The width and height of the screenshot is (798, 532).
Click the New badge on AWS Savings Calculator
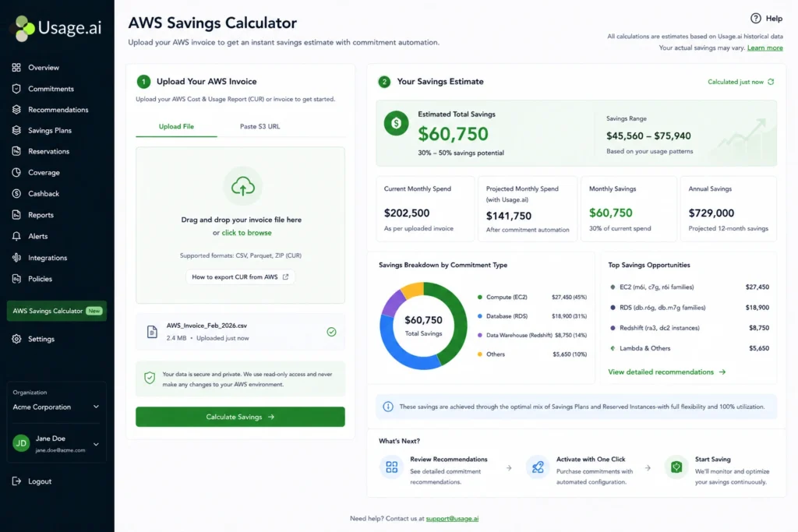pos(94,311)
